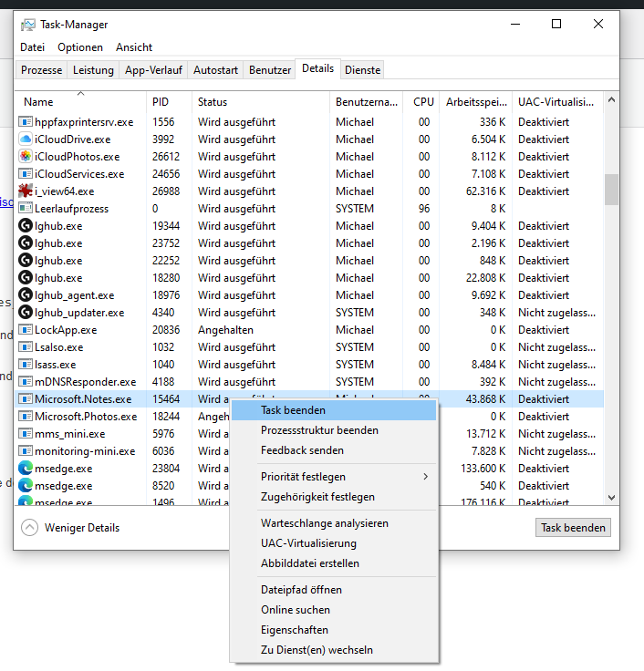Choose Warteschlange analysieren

point(334,523)
